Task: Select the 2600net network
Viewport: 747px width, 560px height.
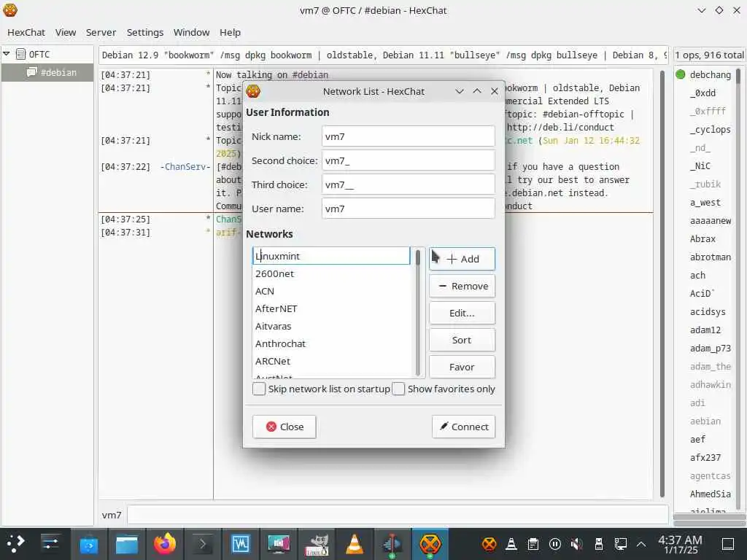Action: 331,274
